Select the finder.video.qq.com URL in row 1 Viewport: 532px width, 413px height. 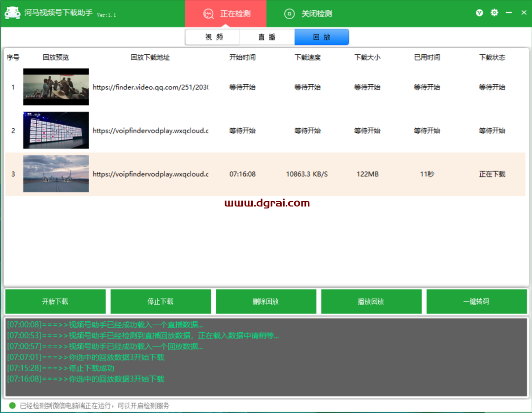[150, 87]
